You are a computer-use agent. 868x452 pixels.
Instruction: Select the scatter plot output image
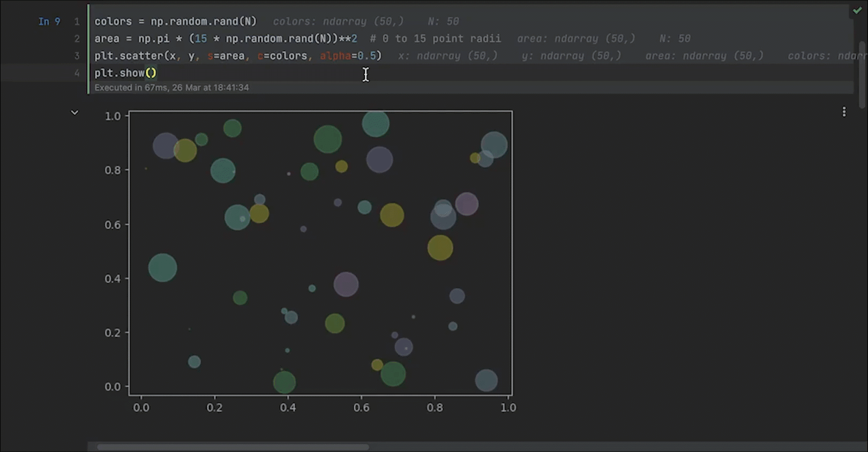tap(320, 253)
